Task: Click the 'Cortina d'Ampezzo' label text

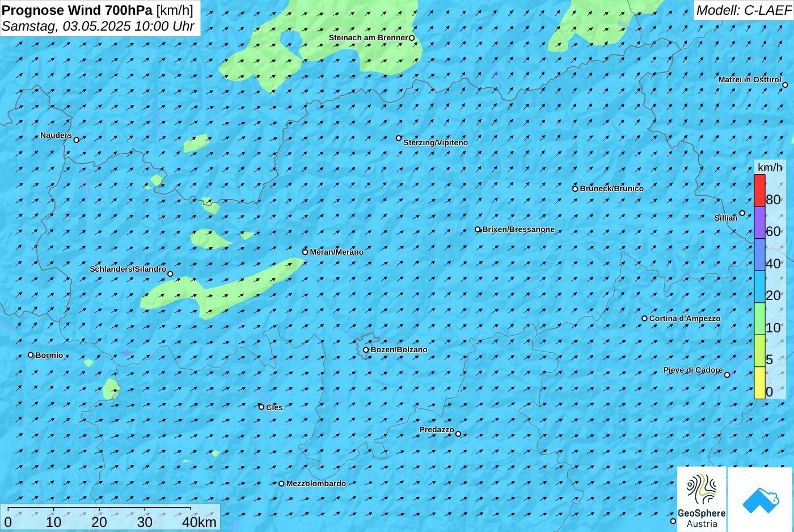Action: (x=685, y=319)
